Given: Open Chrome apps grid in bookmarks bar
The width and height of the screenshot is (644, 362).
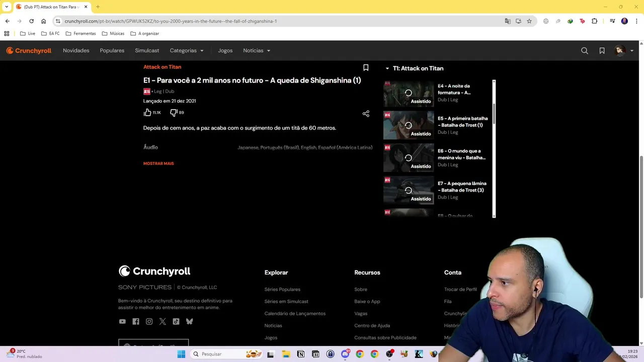Looking at the screenshot, I should coord(7,34).
